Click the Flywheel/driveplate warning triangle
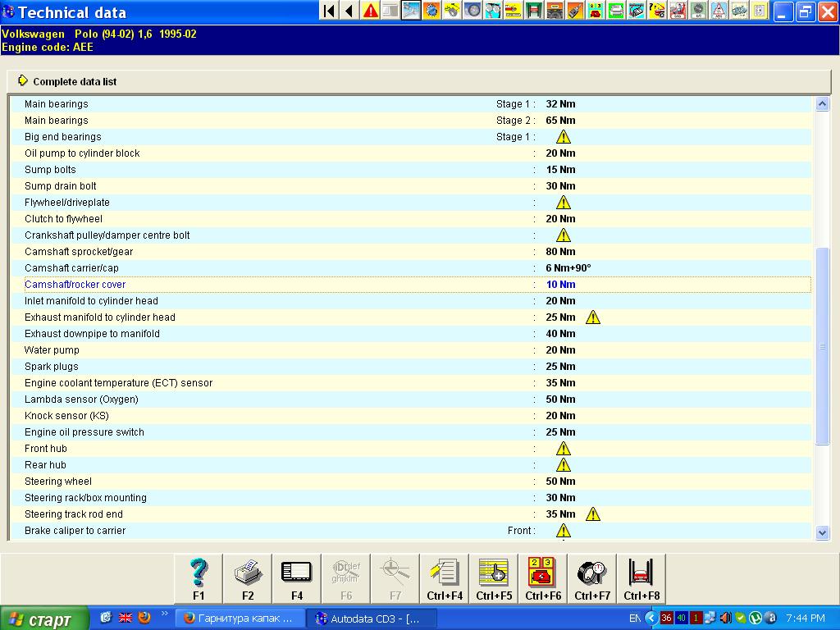This screenshot has width=840, height=630. [x=564, y=203]
